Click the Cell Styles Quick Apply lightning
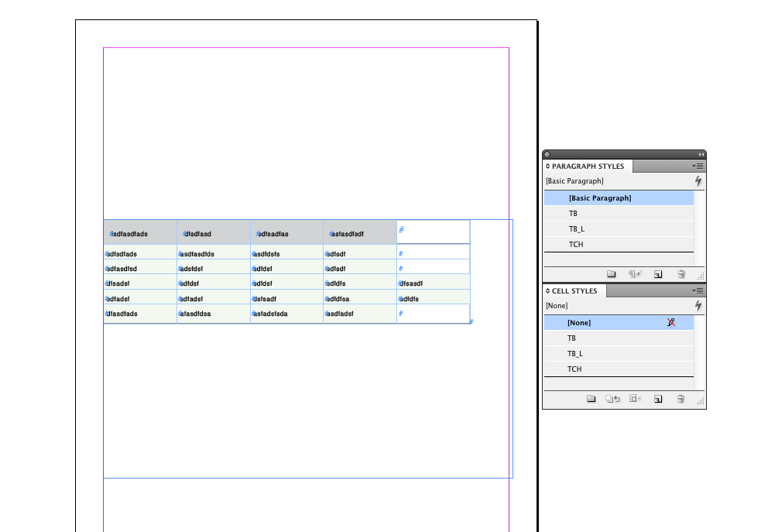 [699, 305]
